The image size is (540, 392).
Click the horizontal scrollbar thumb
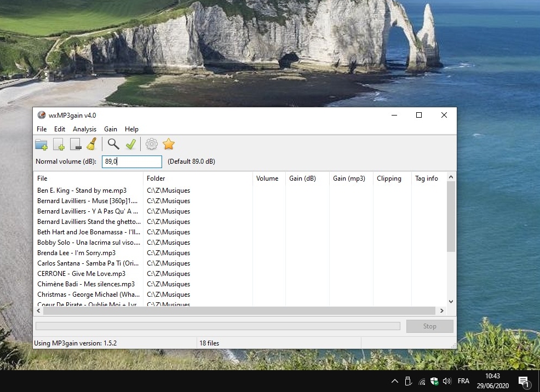(238, 311)
